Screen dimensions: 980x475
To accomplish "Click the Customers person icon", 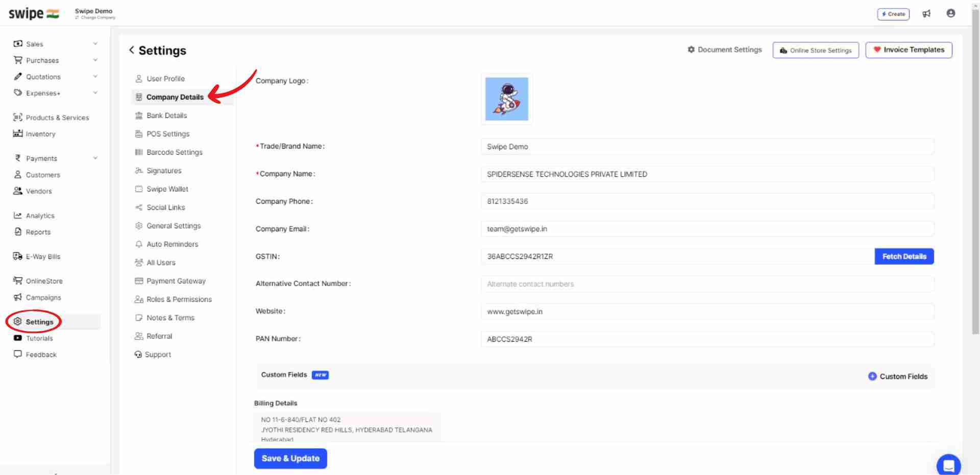I will click(18, 174).
